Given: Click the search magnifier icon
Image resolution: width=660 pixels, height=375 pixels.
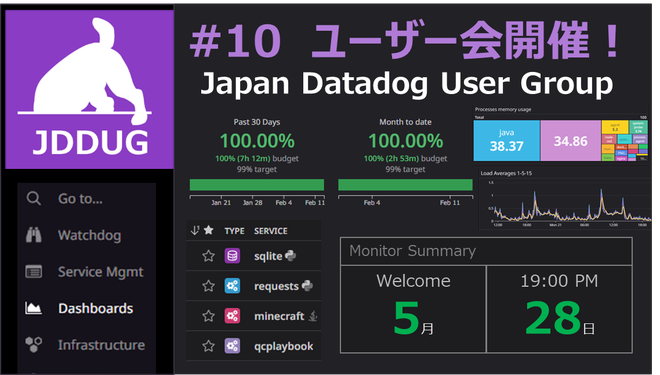Looking at the screenshot, I should tap(34, 198).
